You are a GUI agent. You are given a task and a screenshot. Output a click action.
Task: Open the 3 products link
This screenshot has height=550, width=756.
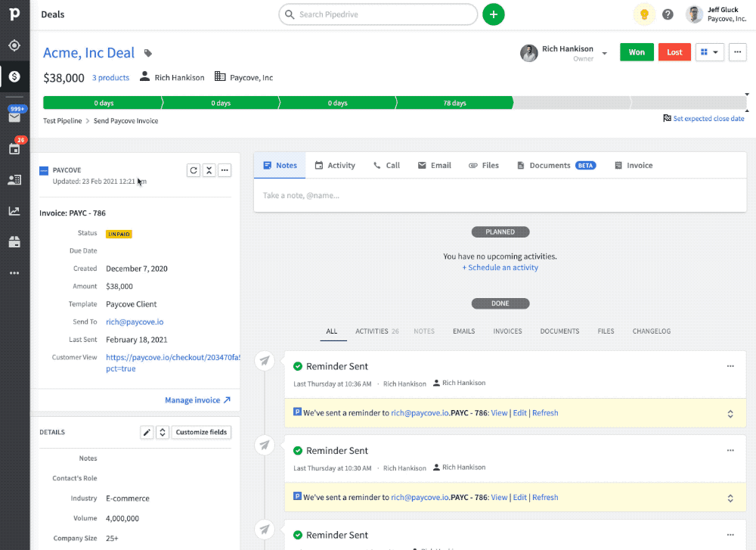tap(111, 78)
